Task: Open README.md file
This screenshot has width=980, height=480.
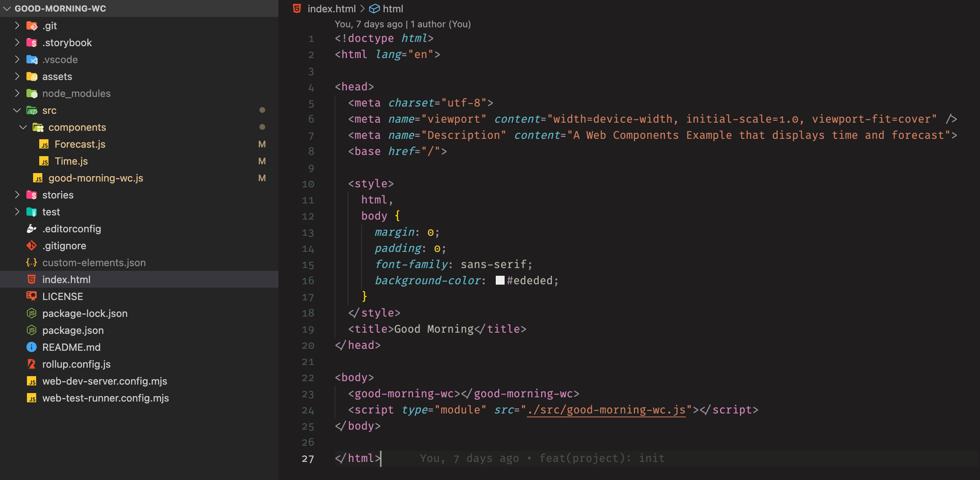Action: [x=72, y=347]
